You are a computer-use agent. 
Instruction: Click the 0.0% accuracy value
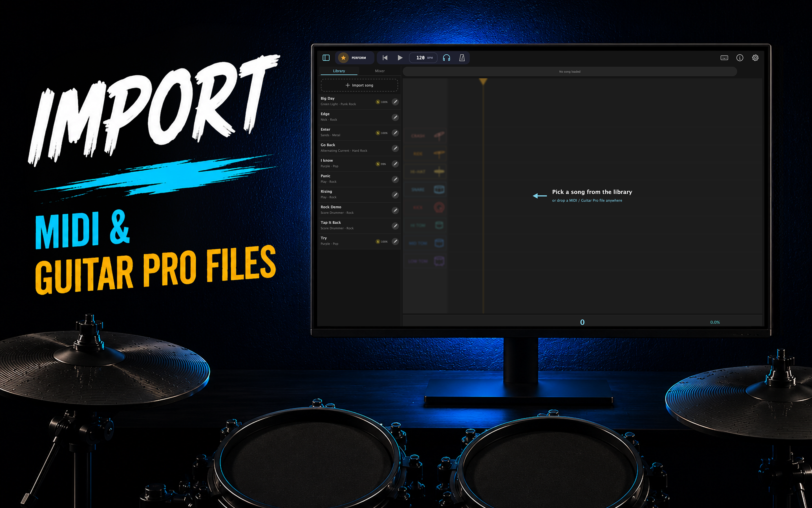pos(715,322)
